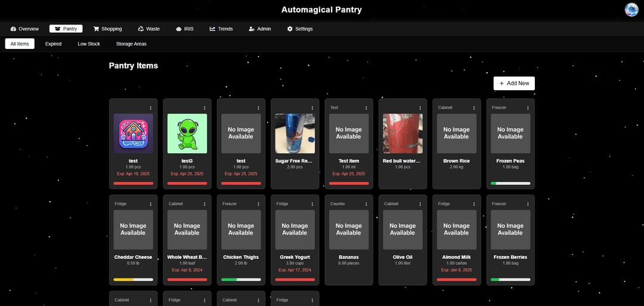The width and height of the screenshot is (644, 306).
Task: Open three-dot menu on Red bull water card
Action: 420,107
